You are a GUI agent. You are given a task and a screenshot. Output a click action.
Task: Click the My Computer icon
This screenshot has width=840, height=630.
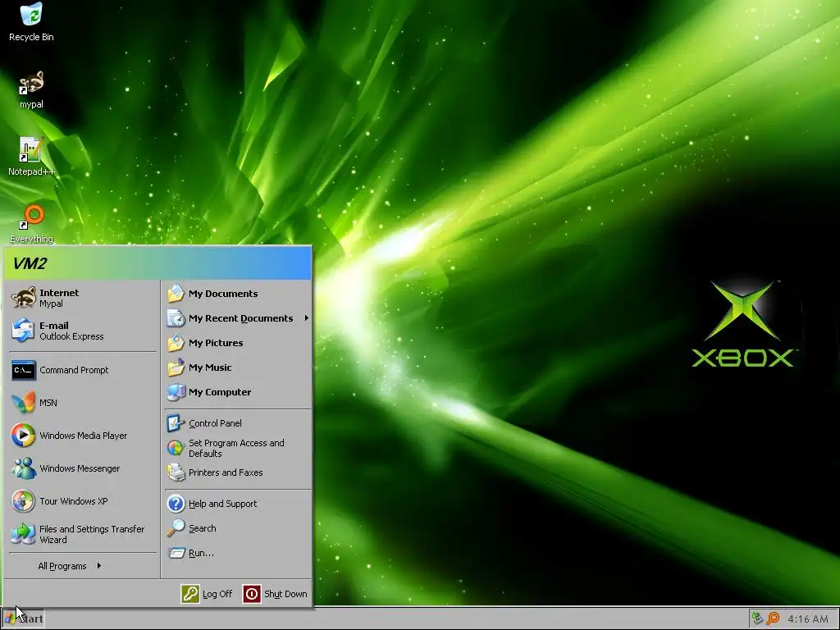[x=176, y=392]
